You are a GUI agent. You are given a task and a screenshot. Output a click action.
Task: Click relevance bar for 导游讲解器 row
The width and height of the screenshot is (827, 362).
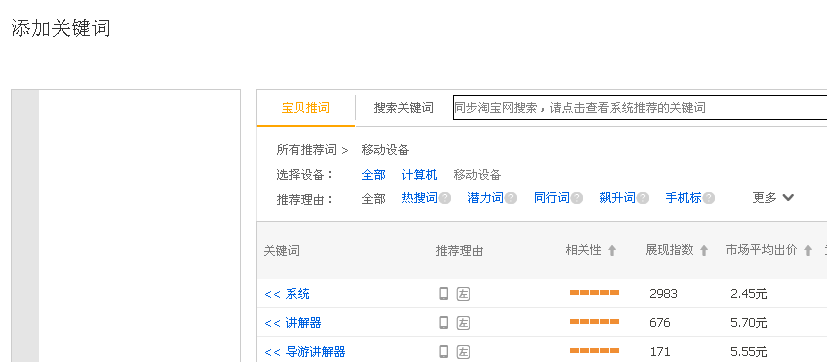click(x=594, y=350)
